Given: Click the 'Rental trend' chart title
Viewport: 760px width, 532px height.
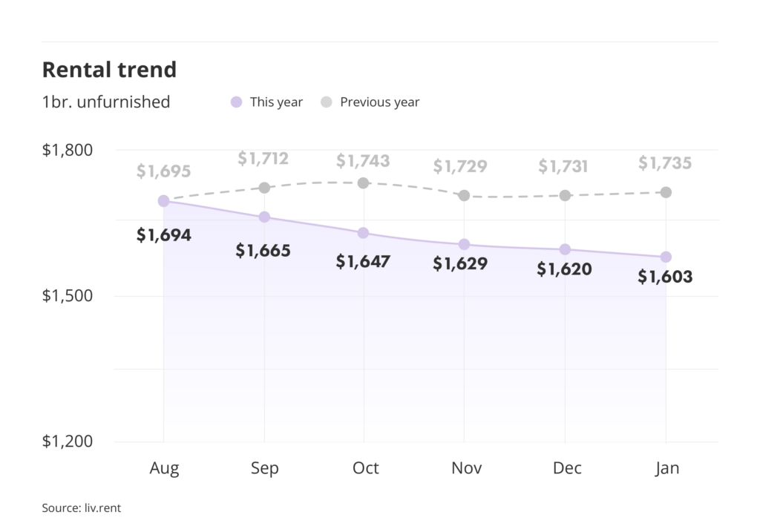Looking at the screenshot, I should coord(109,70).
